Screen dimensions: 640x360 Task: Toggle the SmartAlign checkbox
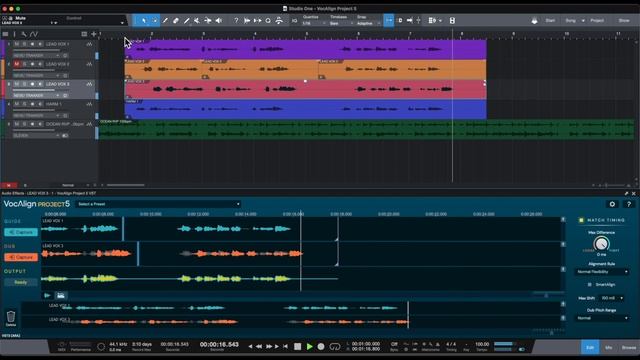589,284
